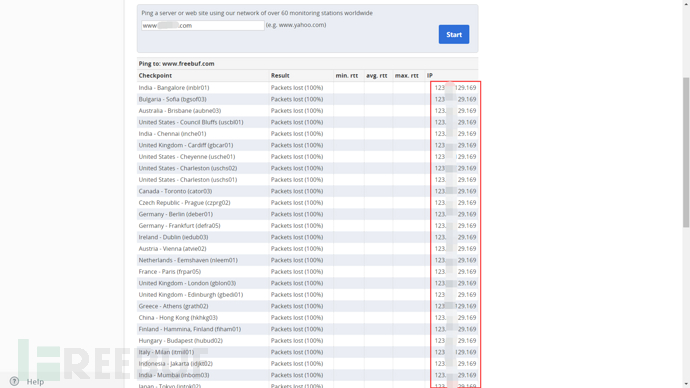Select India - Mumbai (inbom03) row
Screen dimensions: 690x388
tap(307, 375)
